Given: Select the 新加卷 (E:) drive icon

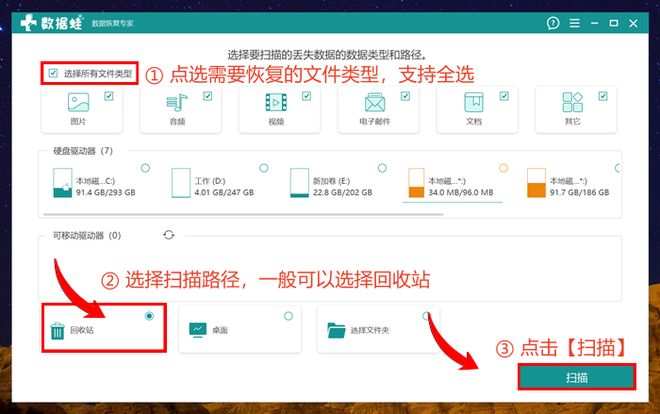Looking at the screenshot, I should 300,183.
